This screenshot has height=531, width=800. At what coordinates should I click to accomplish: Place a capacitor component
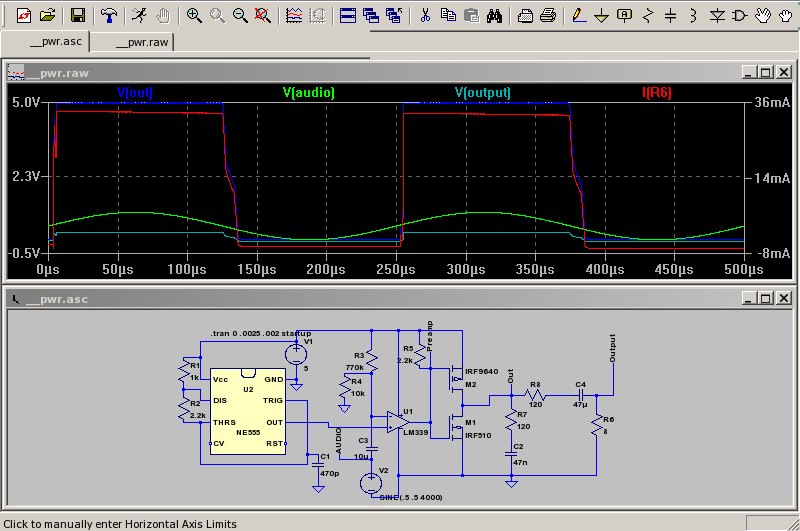670,15
